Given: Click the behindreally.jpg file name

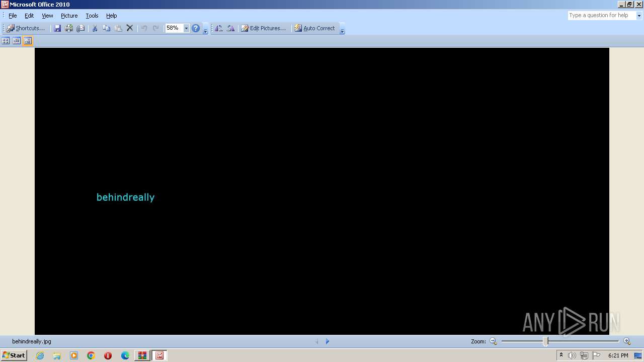Looking at the screenshot, I should (32, 341).
